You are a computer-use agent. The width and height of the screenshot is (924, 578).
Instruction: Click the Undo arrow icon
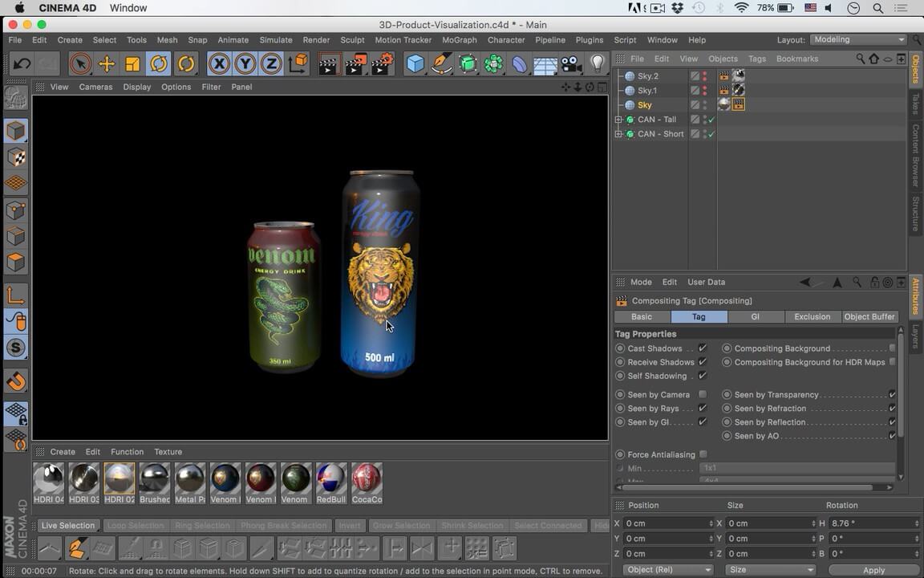point(22,63)
